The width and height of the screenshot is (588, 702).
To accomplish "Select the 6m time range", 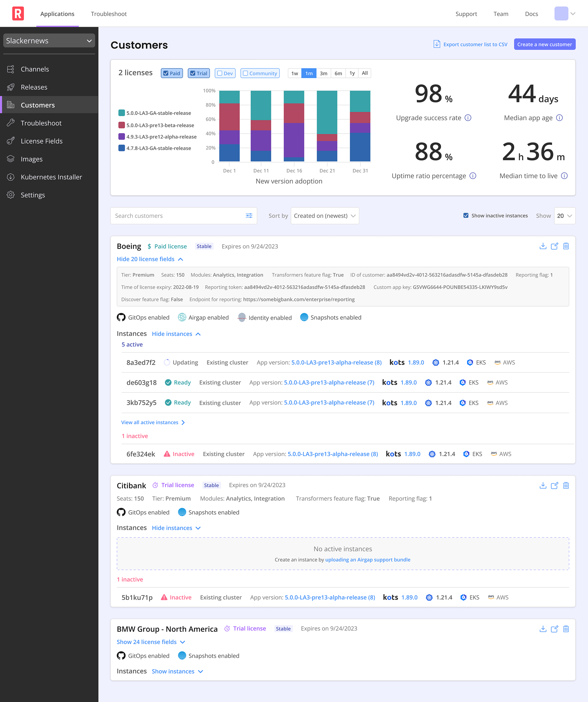I will 338,73.
